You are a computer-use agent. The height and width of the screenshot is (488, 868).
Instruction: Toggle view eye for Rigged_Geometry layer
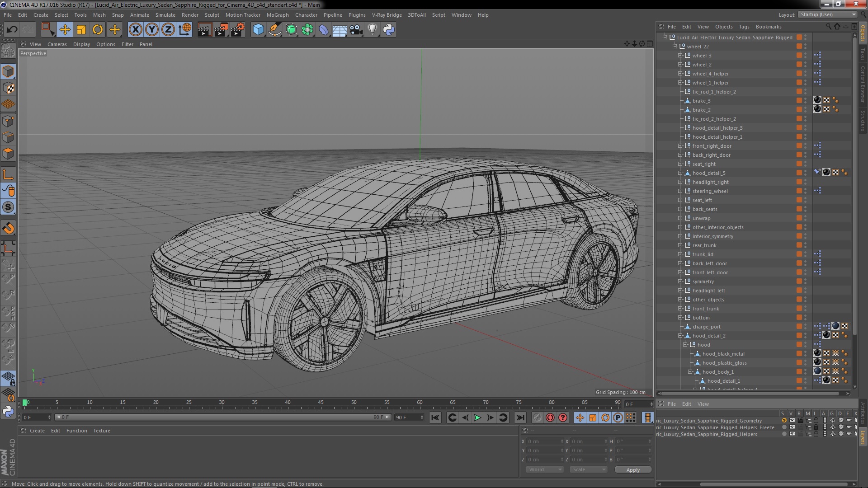point(792,421)
